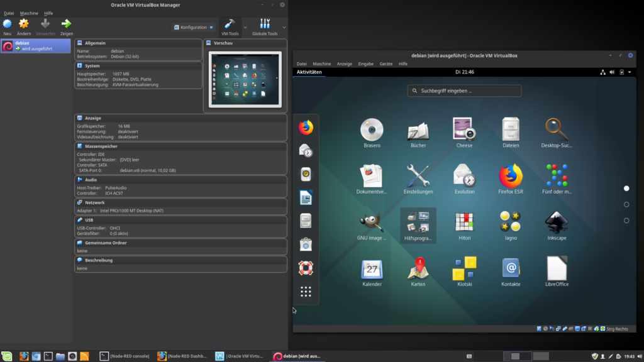644x362 pixels.
Task: Launch the Cheese webcam app
Action: click(464, 129)
